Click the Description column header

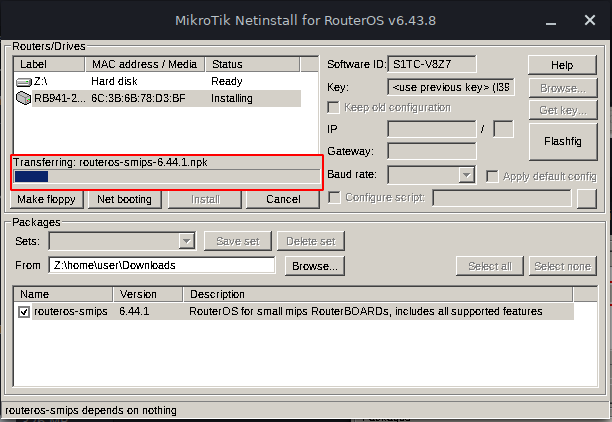pos(378,294)
